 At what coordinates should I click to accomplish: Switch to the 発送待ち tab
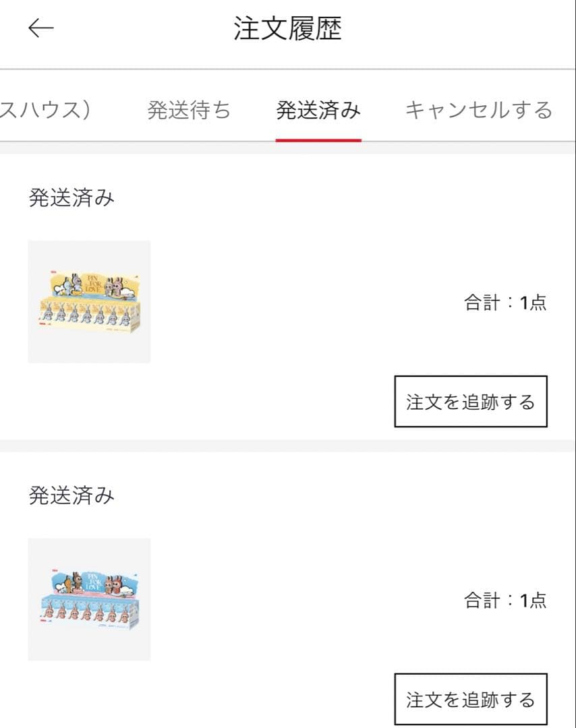[189, 110]
